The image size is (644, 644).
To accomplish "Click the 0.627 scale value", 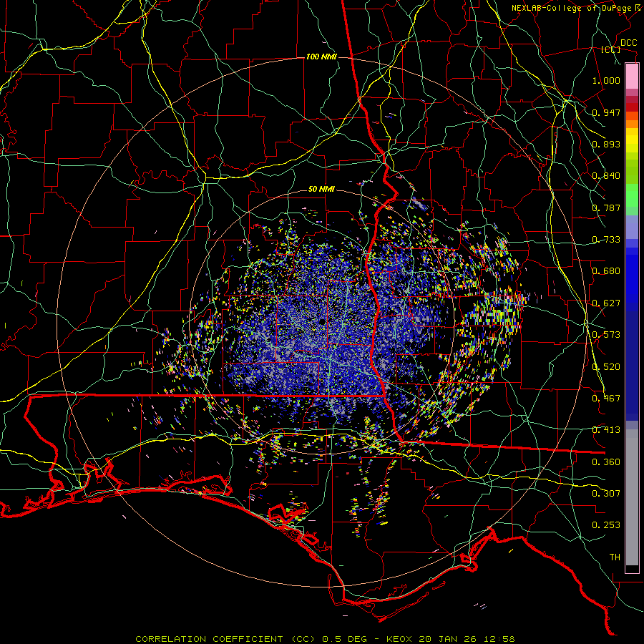I will [x=606, y=303].
